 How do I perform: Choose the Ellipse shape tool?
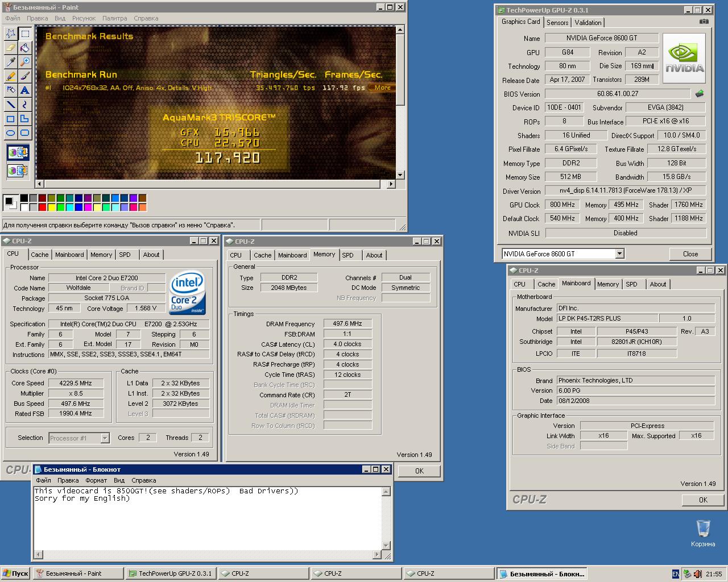point(11,133)
